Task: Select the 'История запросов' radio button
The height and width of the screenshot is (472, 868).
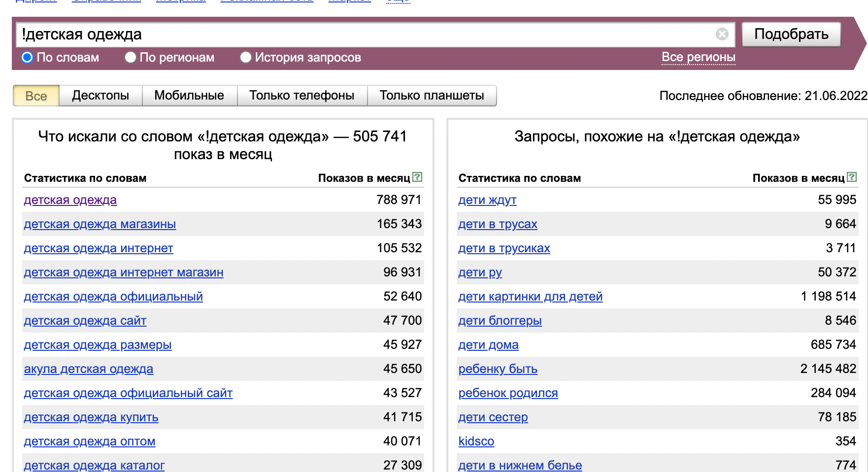Action: (x=245, y=58)
